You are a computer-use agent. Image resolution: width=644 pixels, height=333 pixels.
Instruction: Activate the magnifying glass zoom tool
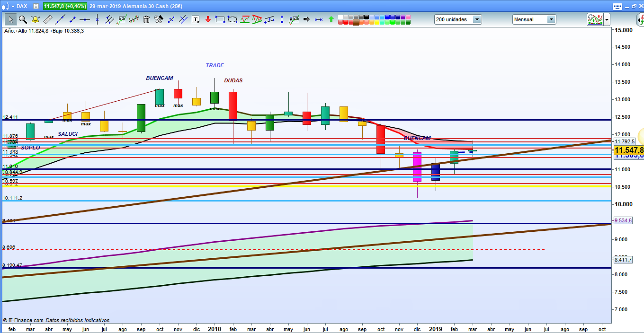pos(22,19)
